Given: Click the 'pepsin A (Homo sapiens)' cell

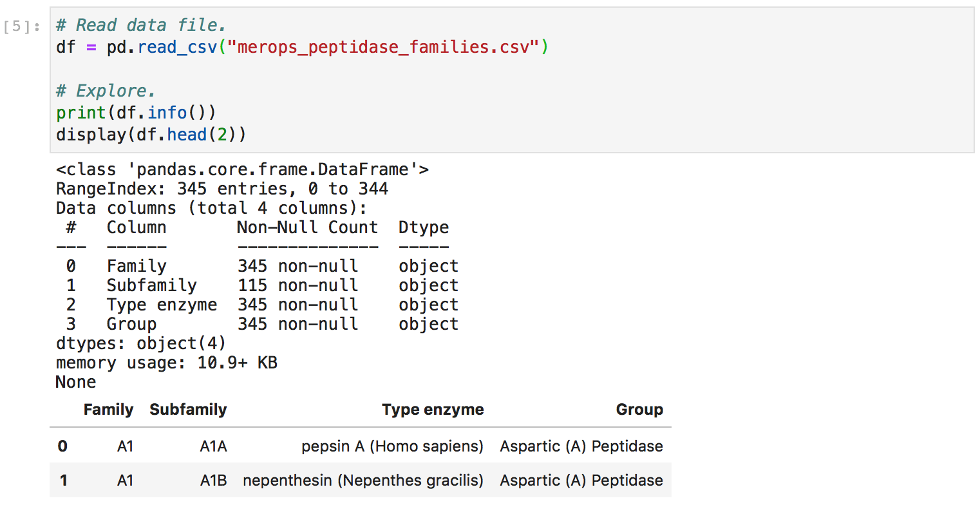Looking at the screenshot, I should tap(392, 446).
